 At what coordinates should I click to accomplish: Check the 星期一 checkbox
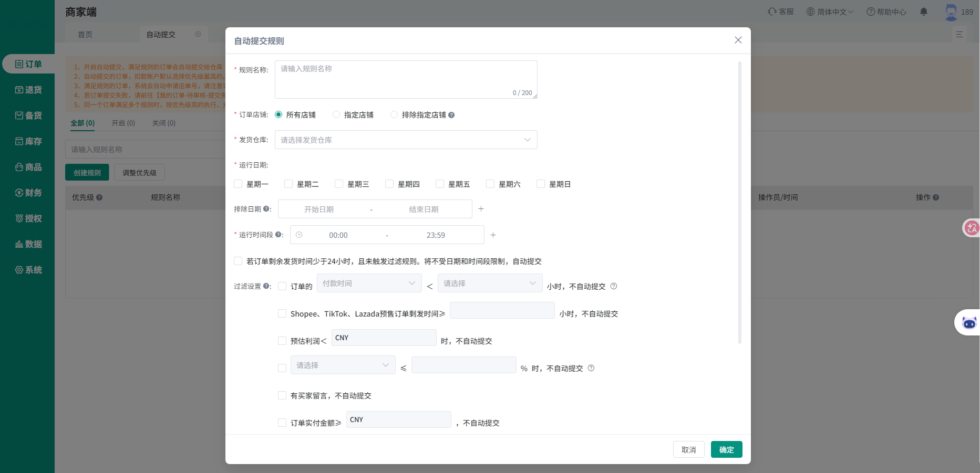click(x=238, y=184)
